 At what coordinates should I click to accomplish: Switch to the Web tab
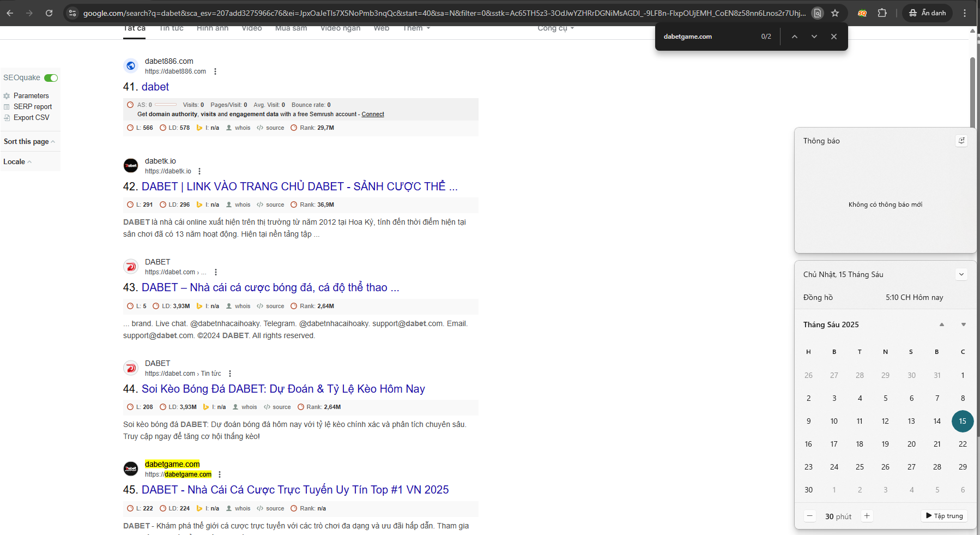pyautogui.click(x=382, y=28)
